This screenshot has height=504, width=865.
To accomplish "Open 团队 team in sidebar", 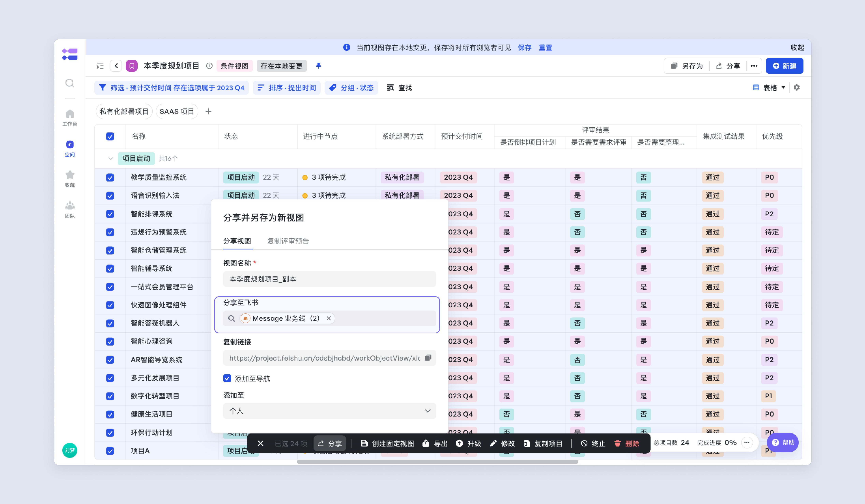I will [x=70, y=210].
